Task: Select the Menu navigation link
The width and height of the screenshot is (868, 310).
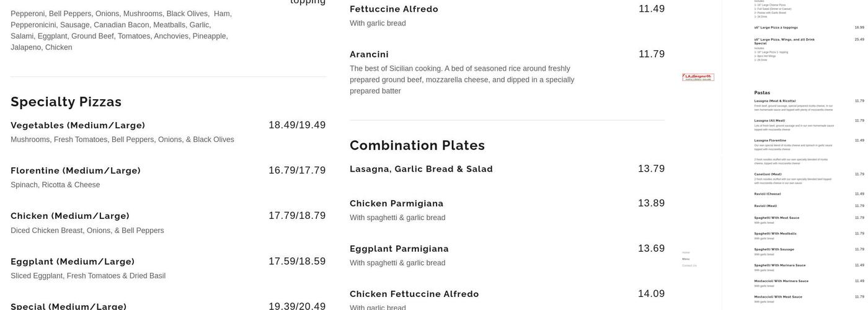Action: coord(686,259)
